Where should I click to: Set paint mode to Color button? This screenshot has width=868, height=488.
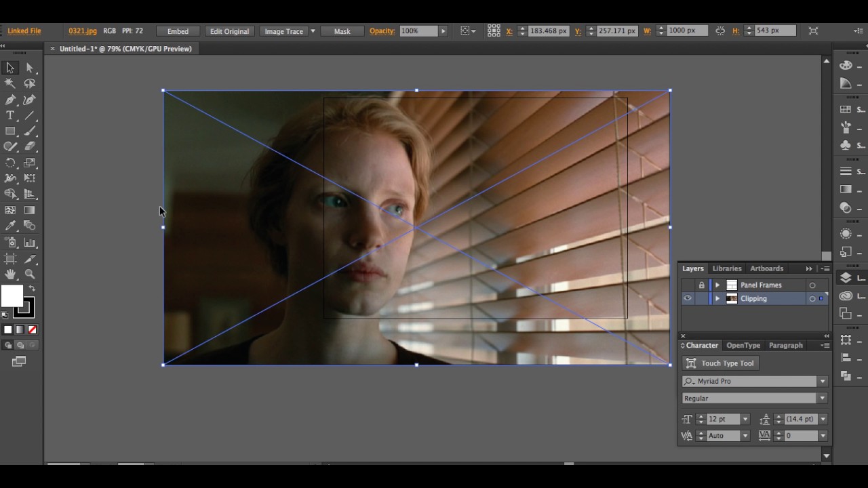(x=7, y=329)
